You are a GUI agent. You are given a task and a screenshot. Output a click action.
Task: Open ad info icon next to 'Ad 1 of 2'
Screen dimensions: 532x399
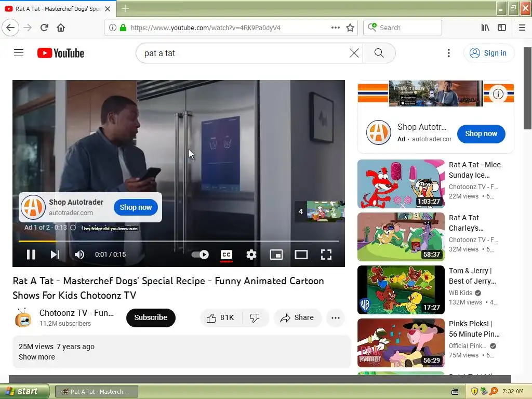point(73,228)
